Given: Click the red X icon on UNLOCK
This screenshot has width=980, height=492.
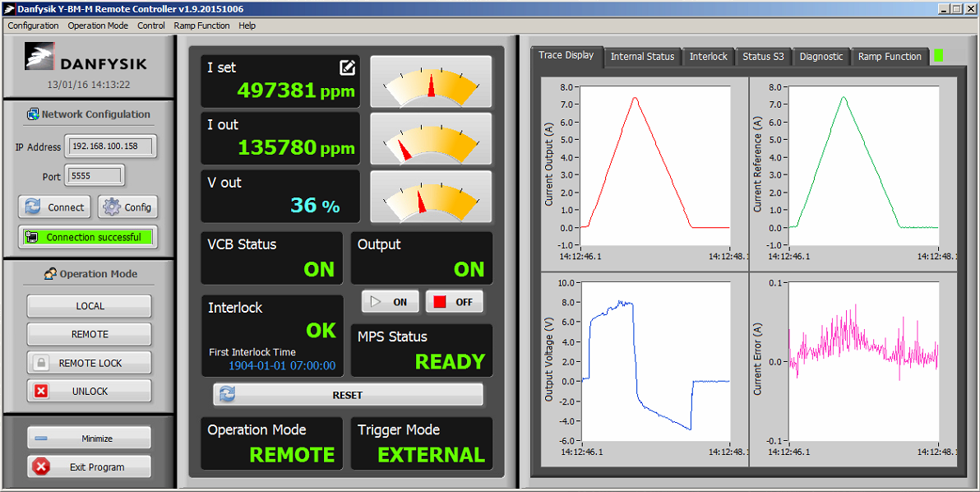Looking at the screenshot, I should (x=40, y=392).
